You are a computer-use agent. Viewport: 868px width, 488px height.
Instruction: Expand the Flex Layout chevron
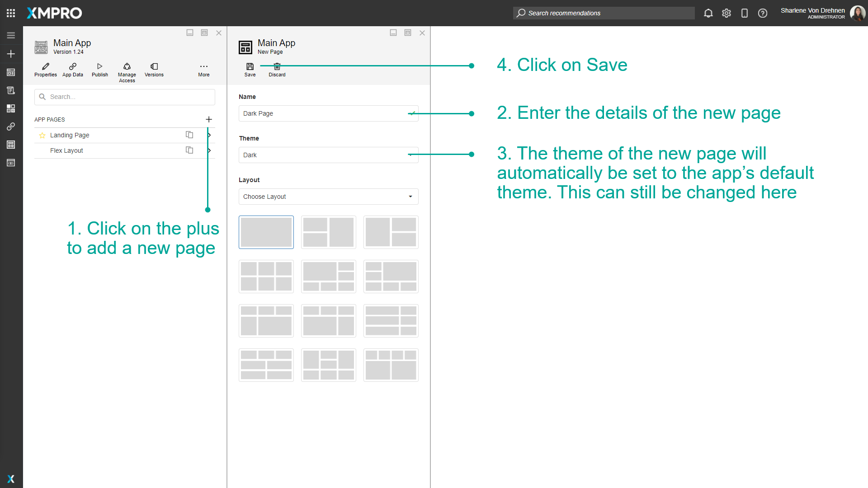point(209,150)
